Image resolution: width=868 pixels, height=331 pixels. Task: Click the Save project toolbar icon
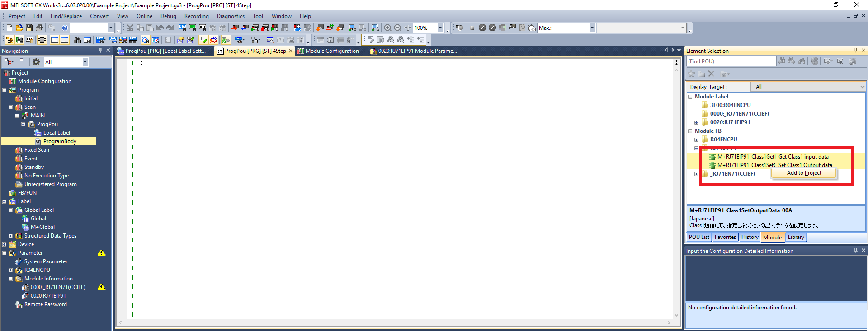(29, 28)
